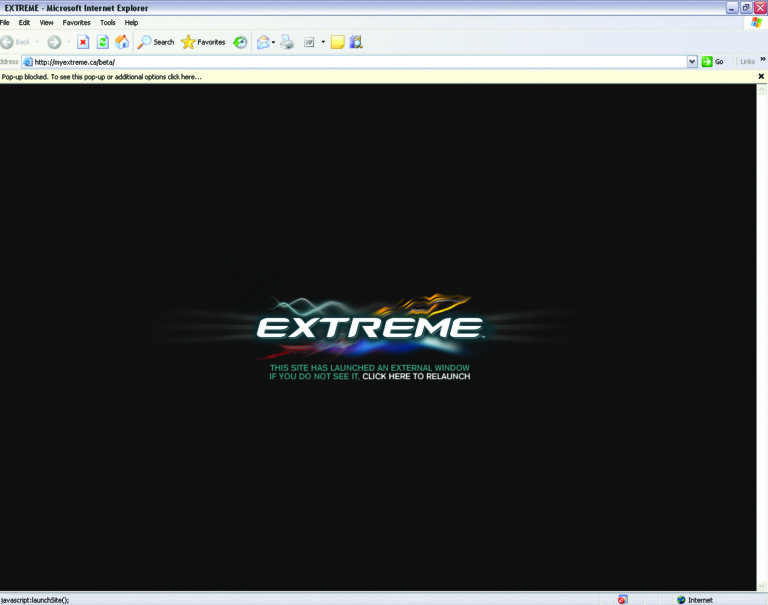Open the Search pane
Viewport: 768px width, 605px height.
(x=156, y=42)
